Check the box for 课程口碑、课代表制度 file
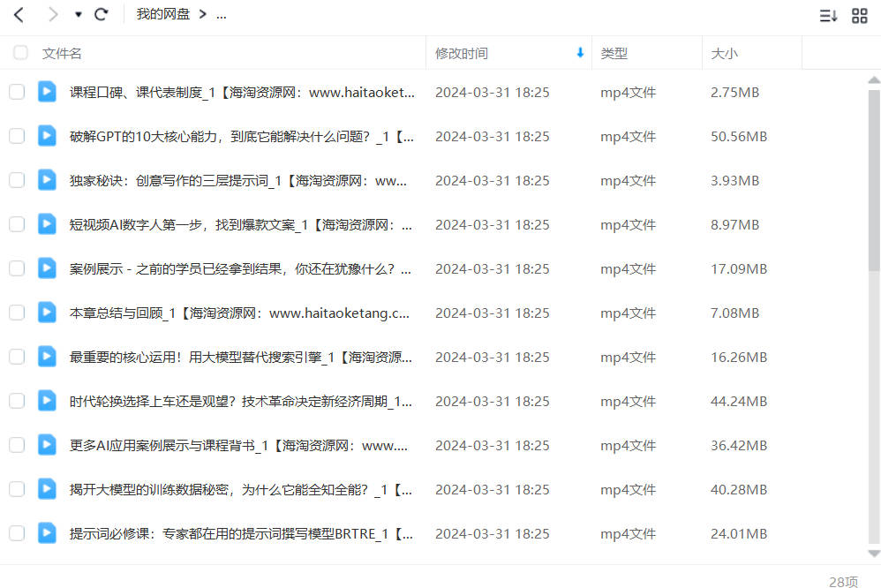Viewport: 881px width, 588px height. click(x=17, y=92)
